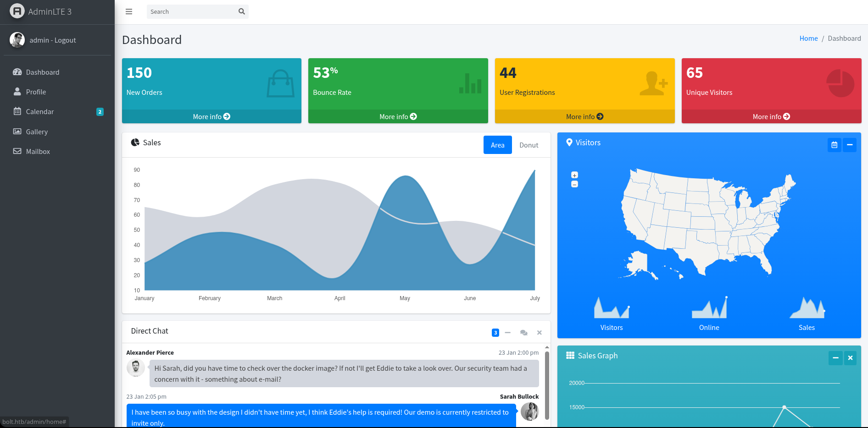This screenshot has width=868, height=428.
Task: Click the search magnifier button
Action: [242, 12]
